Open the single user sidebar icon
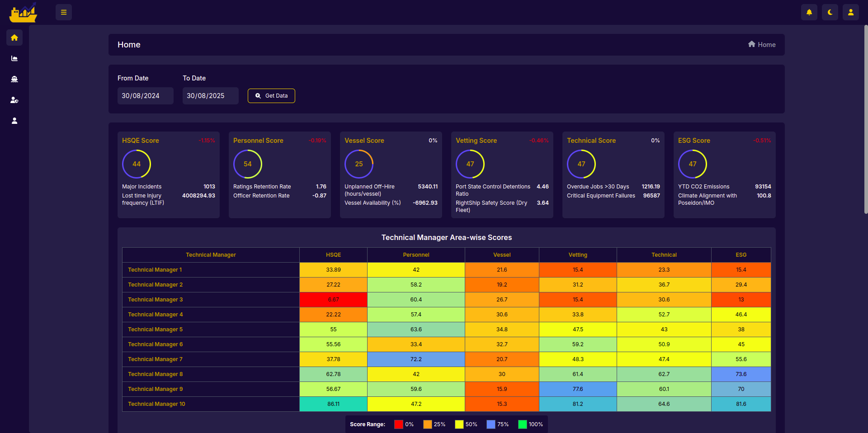Screen dimensions: 868x433 14,121
